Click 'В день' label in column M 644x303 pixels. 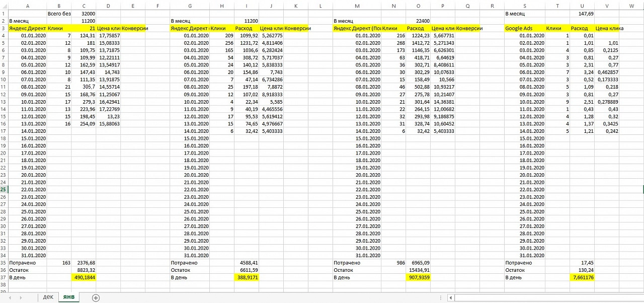click(342, 277)
